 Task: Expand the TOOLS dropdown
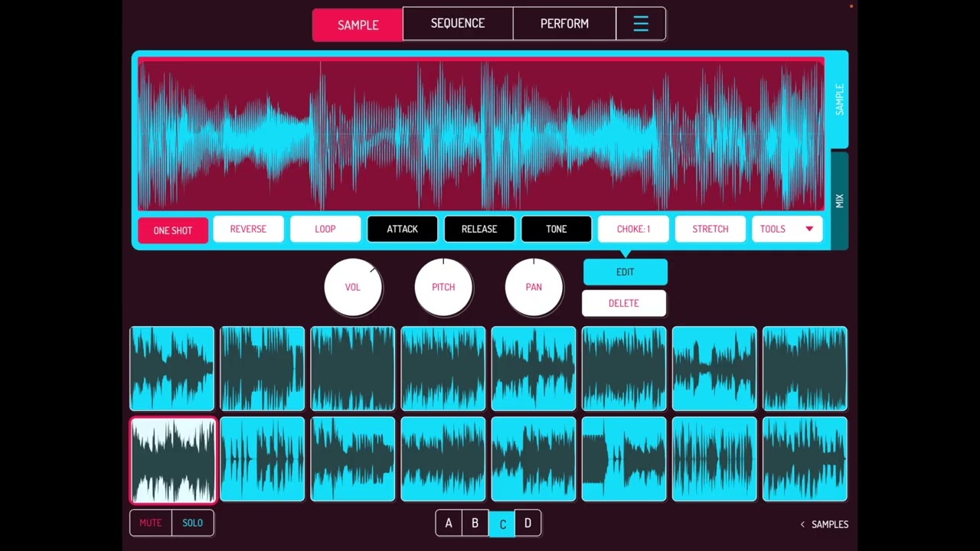tap(787, 229)
